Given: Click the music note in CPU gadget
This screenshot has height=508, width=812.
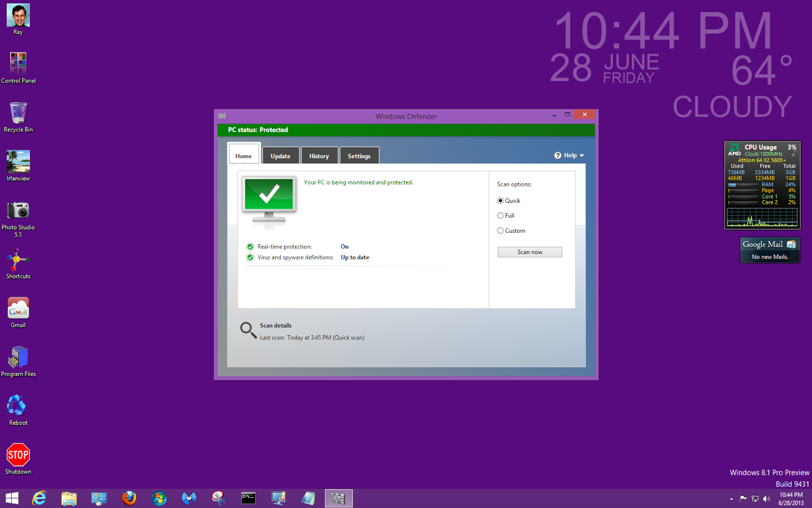Looking at the screenshot, I should (x=794, y=153).
